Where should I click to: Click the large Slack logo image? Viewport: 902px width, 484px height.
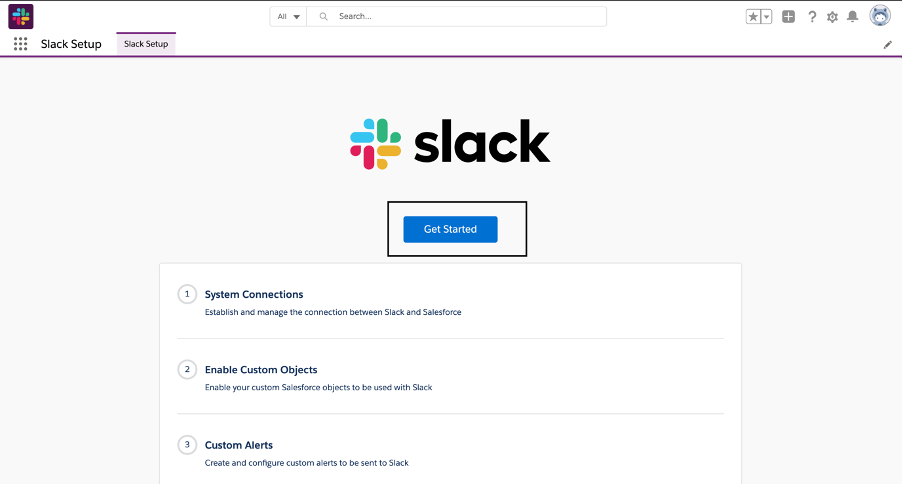pos(450,144)
